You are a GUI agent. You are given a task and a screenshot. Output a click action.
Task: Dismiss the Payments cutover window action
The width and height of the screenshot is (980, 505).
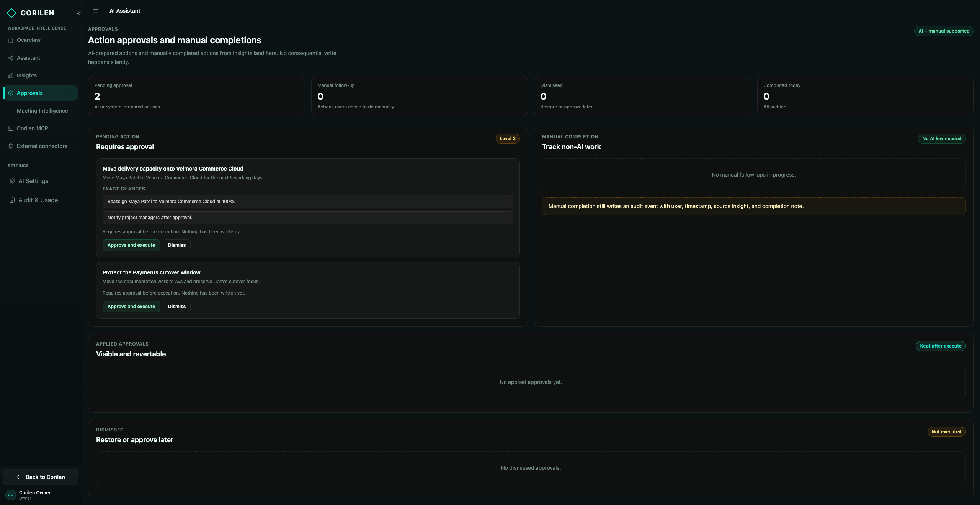point(177,307)
